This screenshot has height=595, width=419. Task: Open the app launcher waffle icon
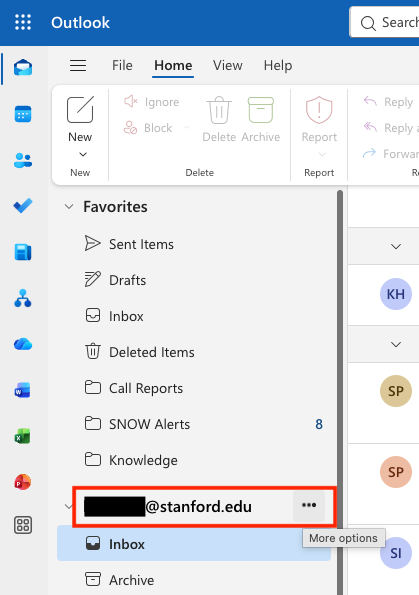pyautogui.click(x=23, y=22)
